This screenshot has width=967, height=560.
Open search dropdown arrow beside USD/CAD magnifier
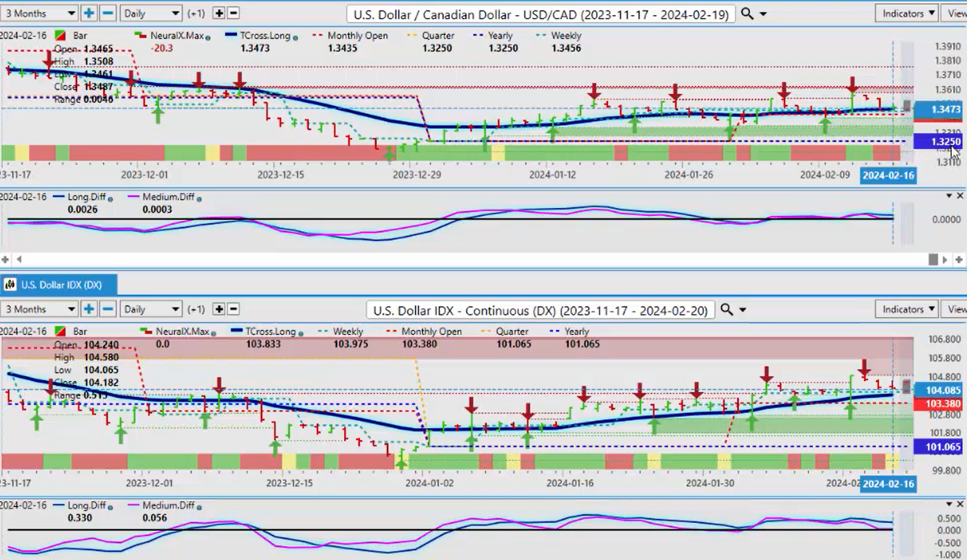click(763, 14)
